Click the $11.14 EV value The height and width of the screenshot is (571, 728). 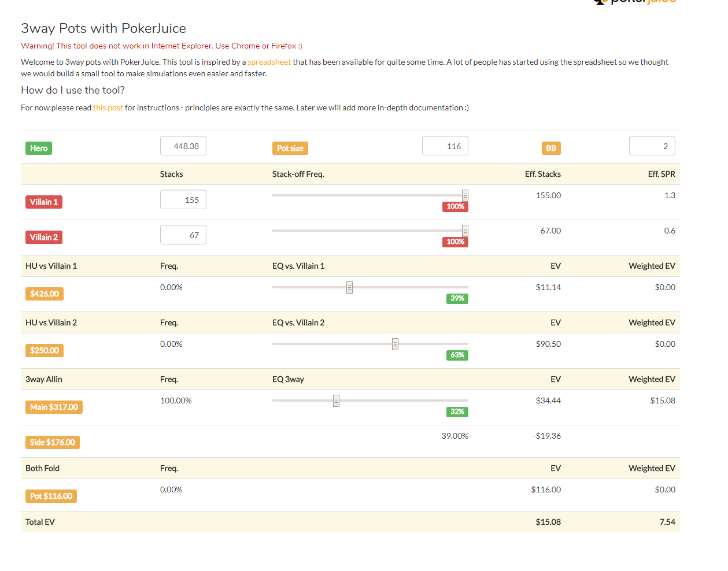[x=548, y=287]
